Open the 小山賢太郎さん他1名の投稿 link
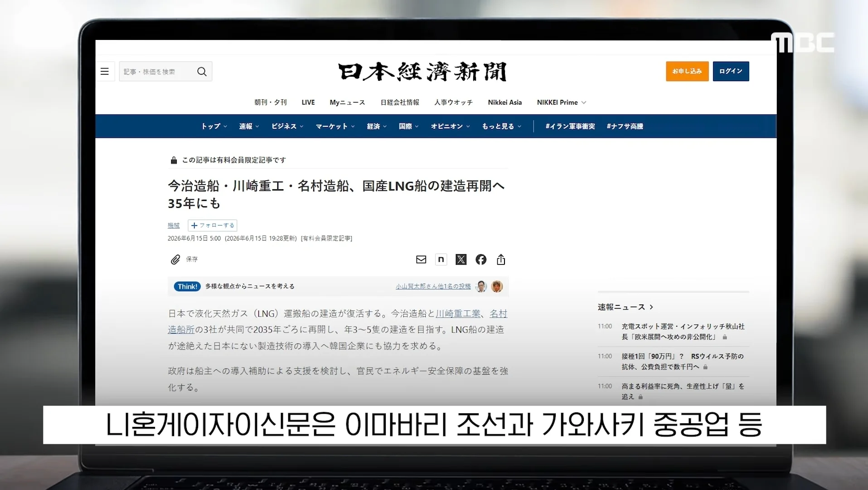The height and width of the screenshot is (490, 868). pyautogui.click(x=433, y=286)
